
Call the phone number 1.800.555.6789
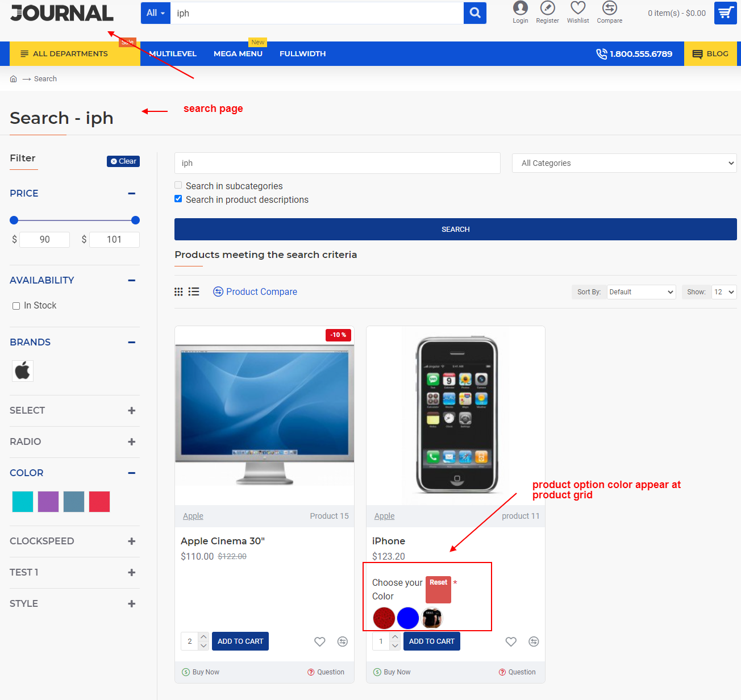[x=634, y=54]
